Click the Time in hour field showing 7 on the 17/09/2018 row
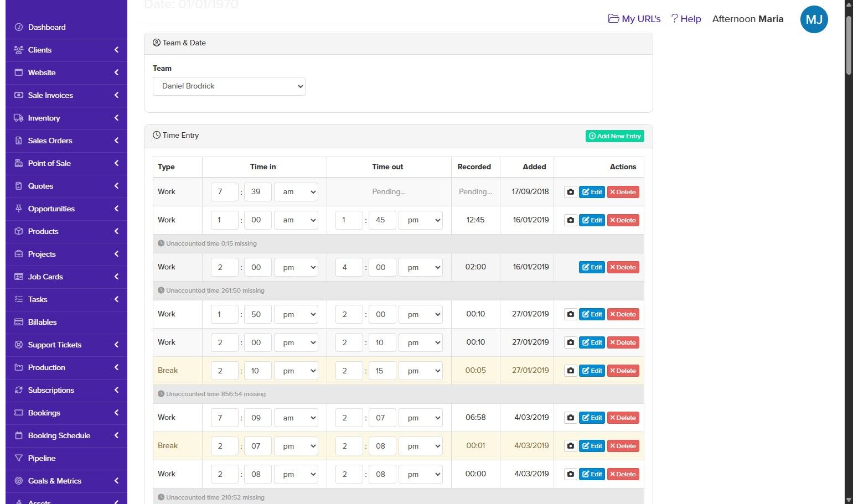 pyautogui.click(x=224, y=192)
